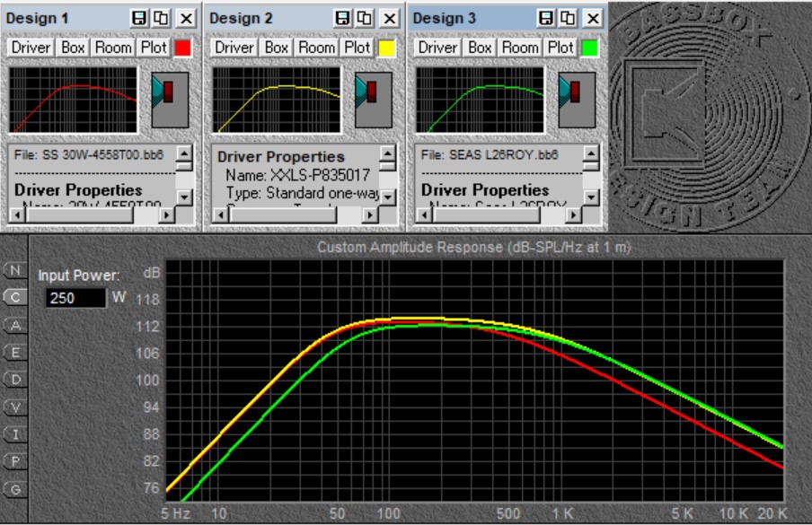The height and width of the screenshot is (525, 812).
Task: Click right arrow of Design 1 horizontal scrollbar
Action: (x=166, y=214)
